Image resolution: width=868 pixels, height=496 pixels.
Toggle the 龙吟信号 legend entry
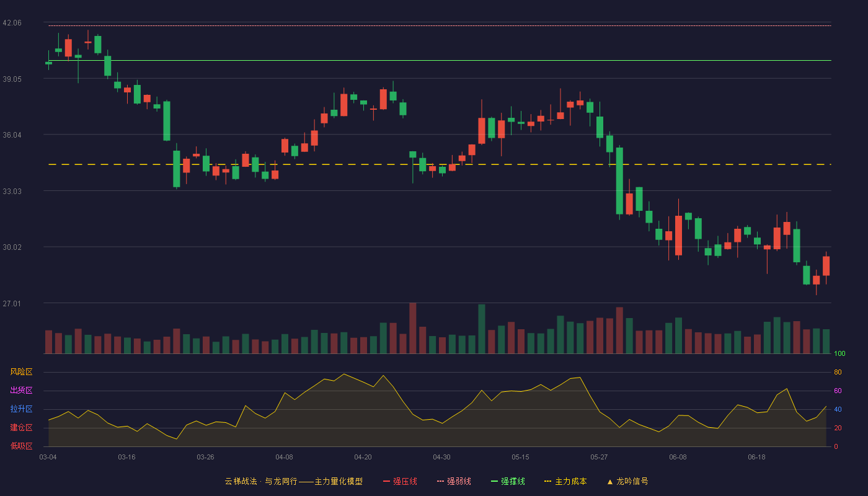pos(627,481)
